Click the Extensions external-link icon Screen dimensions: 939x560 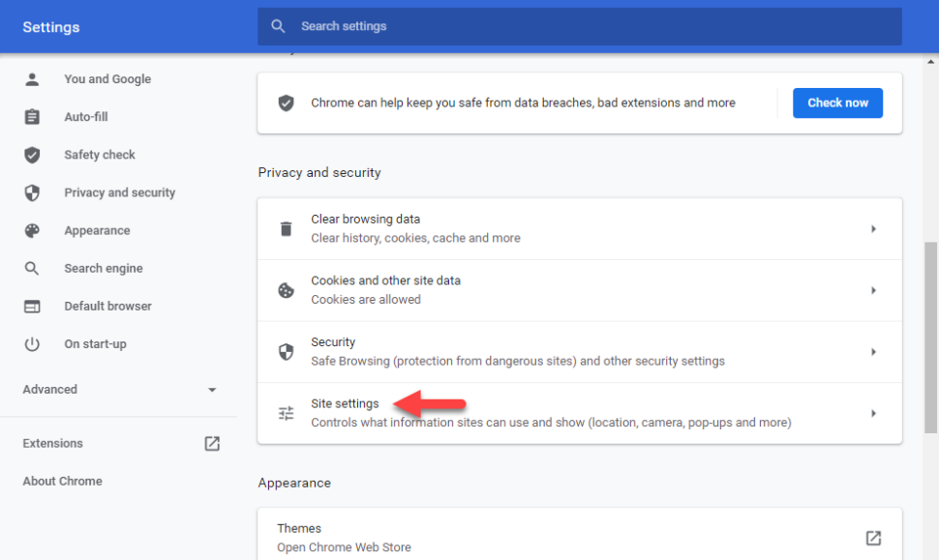[x=212, y=443]
